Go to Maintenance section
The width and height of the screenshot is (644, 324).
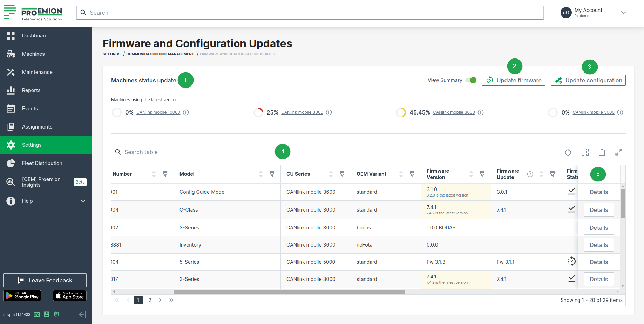tap(37, 72)
